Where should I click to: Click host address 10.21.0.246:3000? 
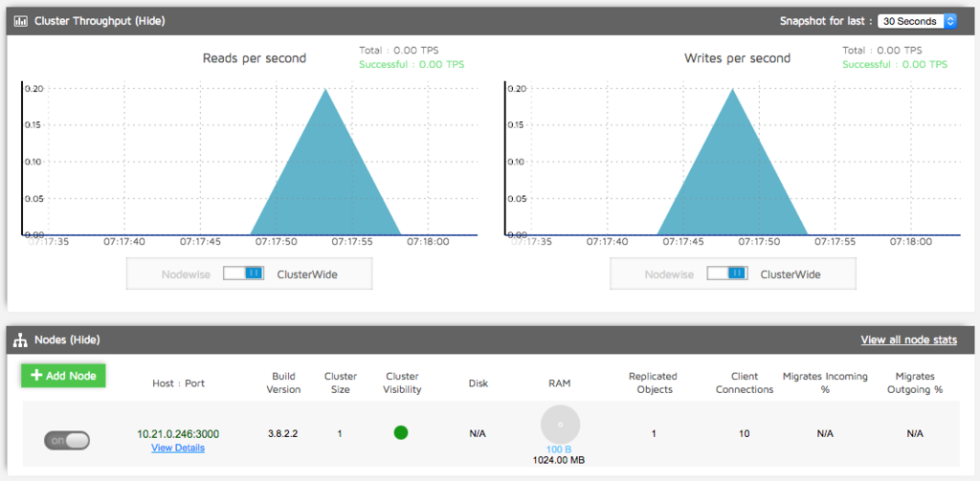(178, 434)
